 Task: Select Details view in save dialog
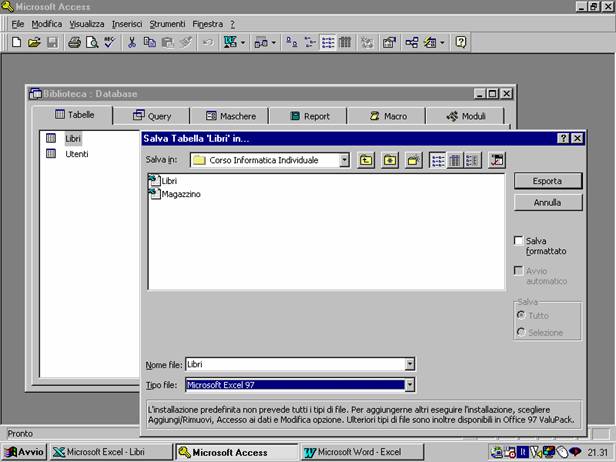pos(455,160)
